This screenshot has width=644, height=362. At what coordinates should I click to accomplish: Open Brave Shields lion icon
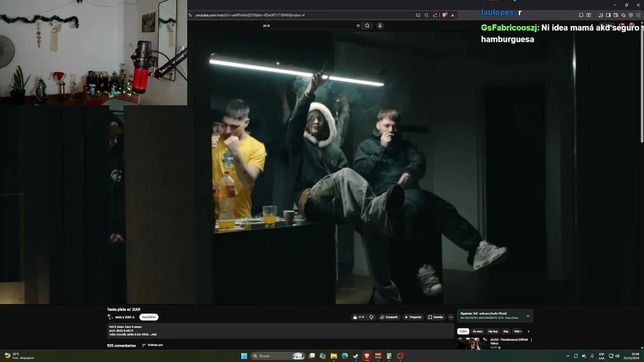pos(445,15)
